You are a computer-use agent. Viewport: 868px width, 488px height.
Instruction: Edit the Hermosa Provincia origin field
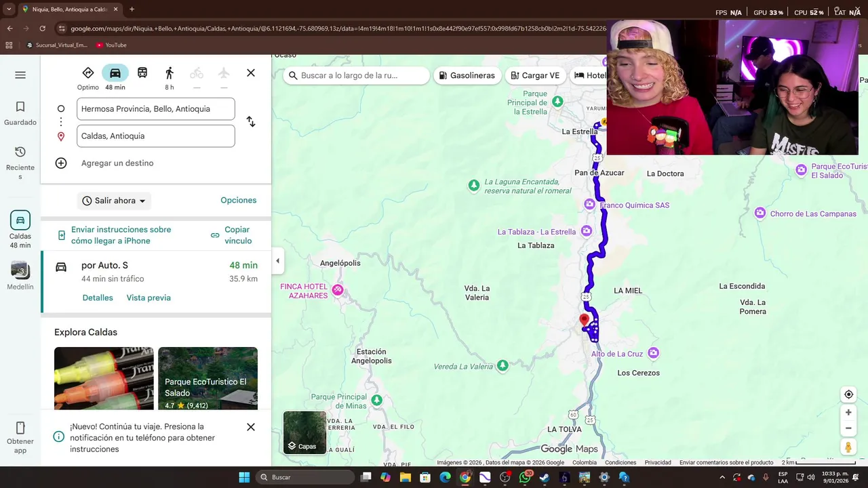(156, 108)
